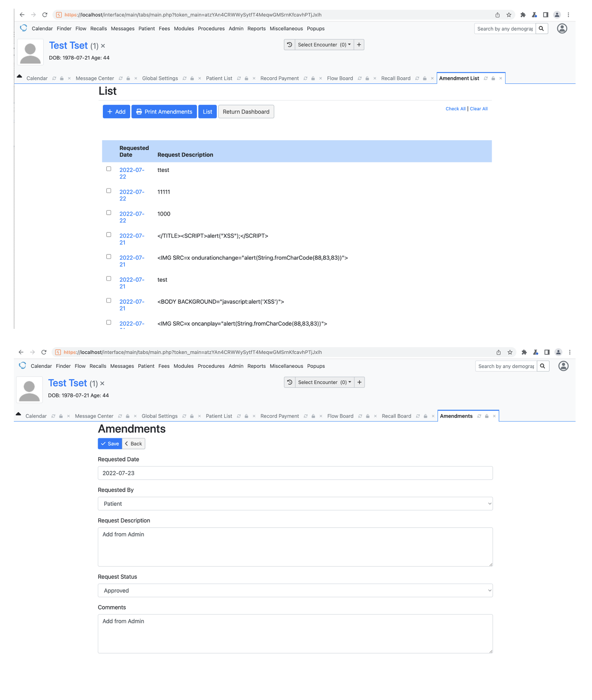Click the browser reload icon in Amendment List window
This screenshot has width=592, height=700.
(45, 15)
